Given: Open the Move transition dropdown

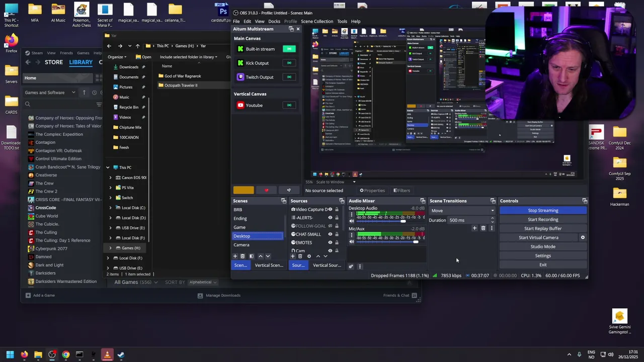Looking at the screenshot, I should point(462,211).
